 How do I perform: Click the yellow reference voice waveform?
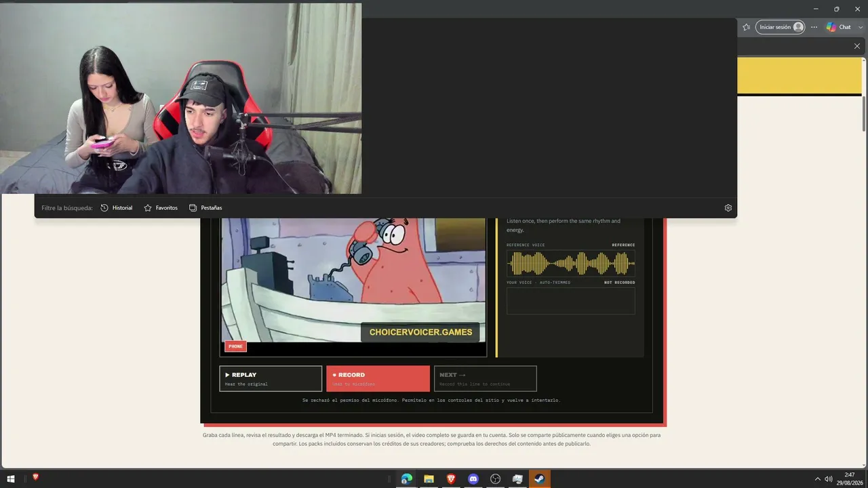pyautogui.click(x=571, y=263)
